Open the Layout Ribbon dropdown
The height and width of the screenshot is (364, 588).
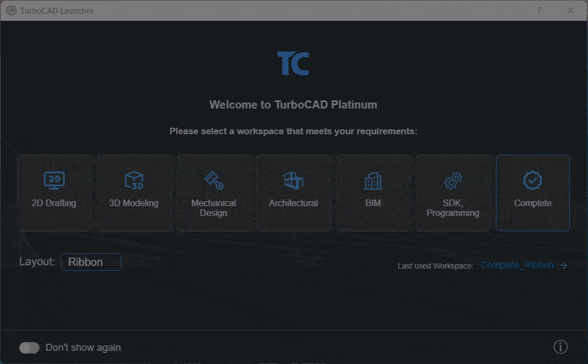coord(91,262)
